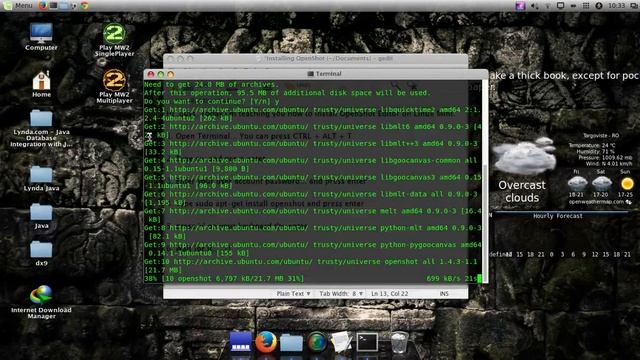The height and width of the screenshot is (360, 640).
Task: Open the Computer desktop icon
Action: [41, 37]
